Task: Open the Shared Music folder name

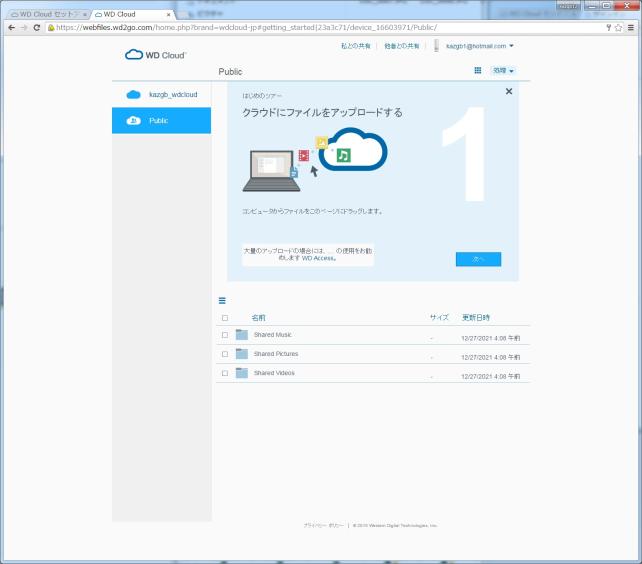Action: coord(272,335)
